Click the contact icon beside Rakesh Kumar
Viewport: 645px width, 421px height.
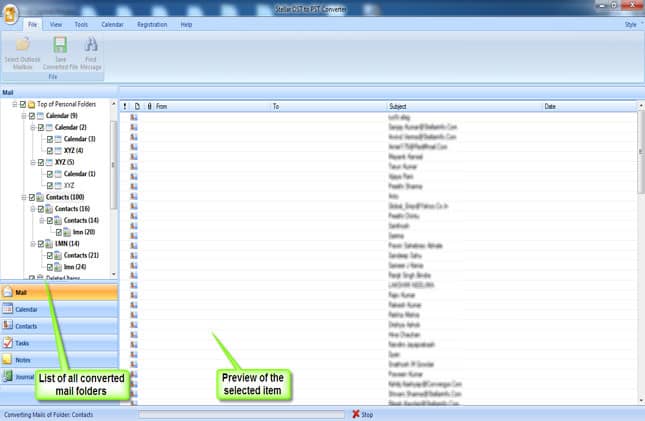[x=134, y=305]
